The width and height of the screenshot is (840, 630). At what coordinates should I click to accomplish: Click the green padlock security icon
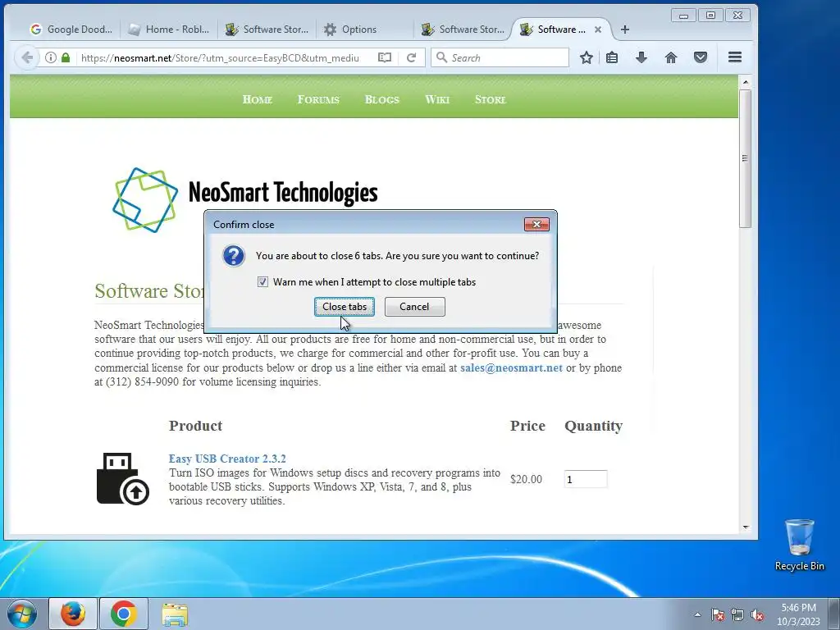click(66, 57)
